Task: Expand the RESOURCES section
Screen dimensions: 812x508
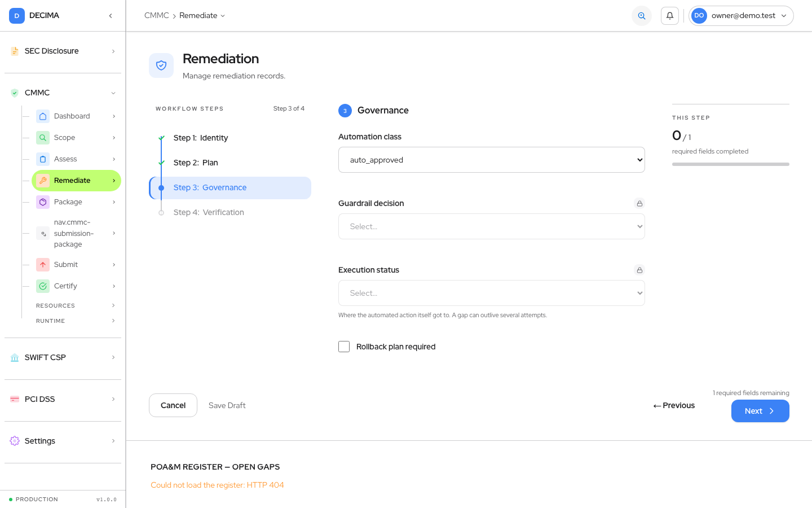Action: pos(76,306)
